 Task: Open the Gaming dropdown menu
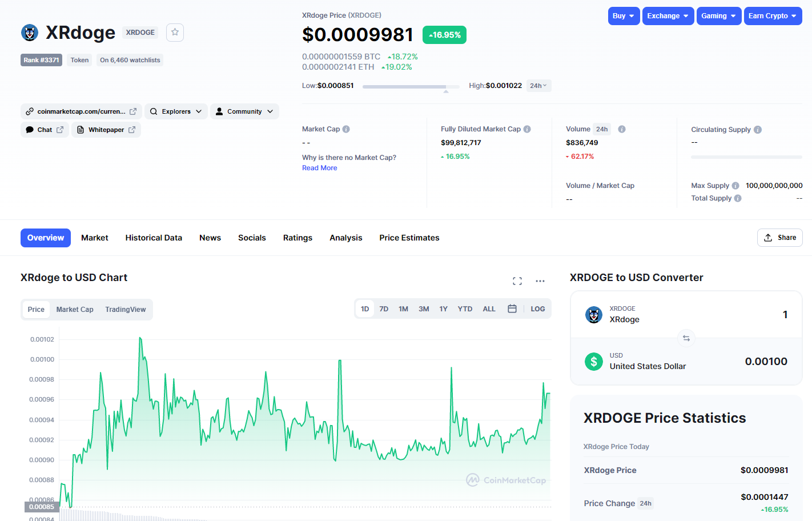click(719, 16)
